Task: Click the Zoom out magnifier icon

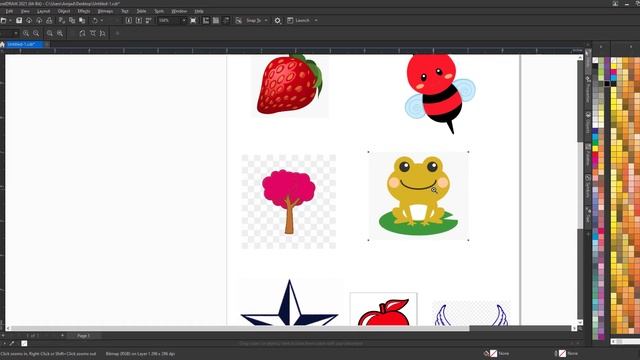Action: (36, 33)
